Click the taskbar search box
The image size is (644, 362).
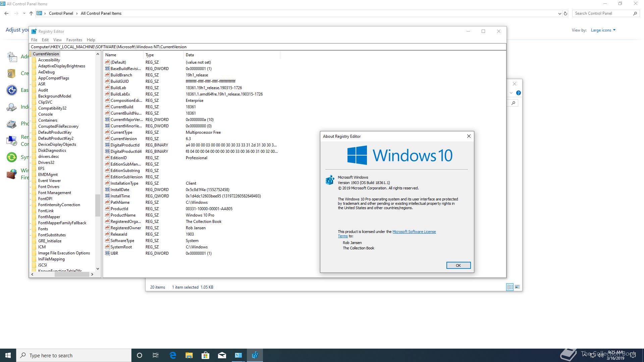74,355
